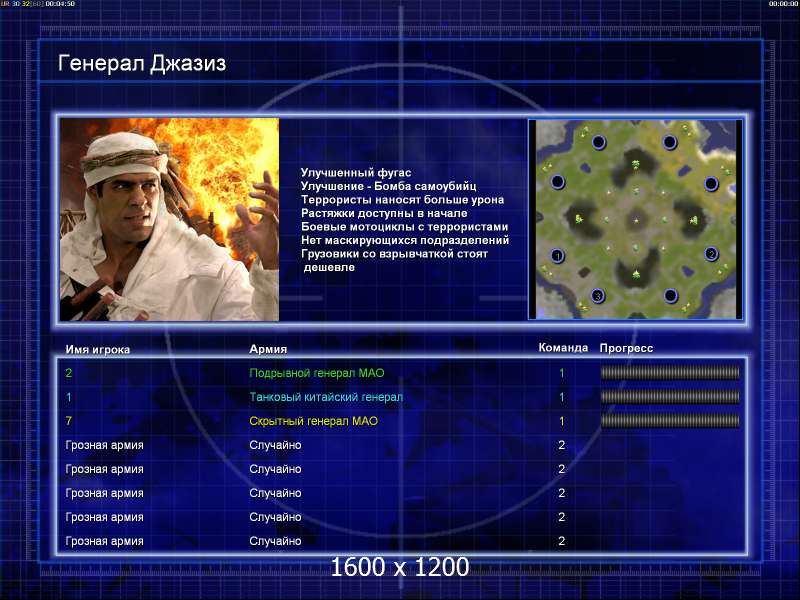Click the title Генерал Джазиз

coord(142,64)
